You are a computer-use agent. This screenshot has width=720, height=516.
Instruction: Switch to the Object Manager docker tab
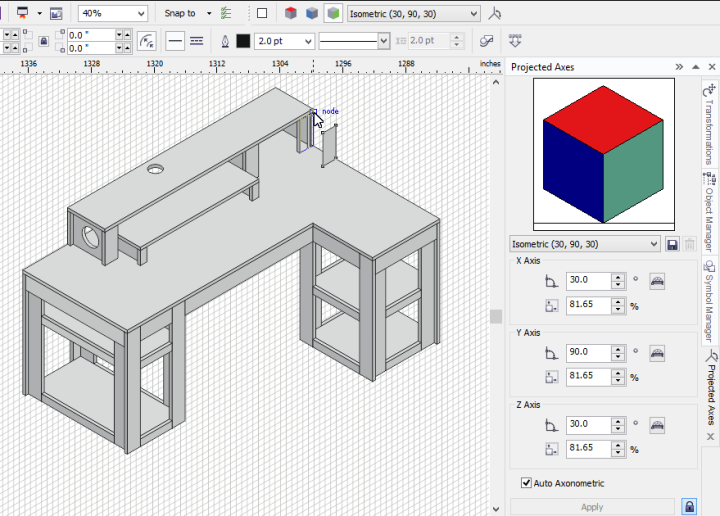[709, 212]
